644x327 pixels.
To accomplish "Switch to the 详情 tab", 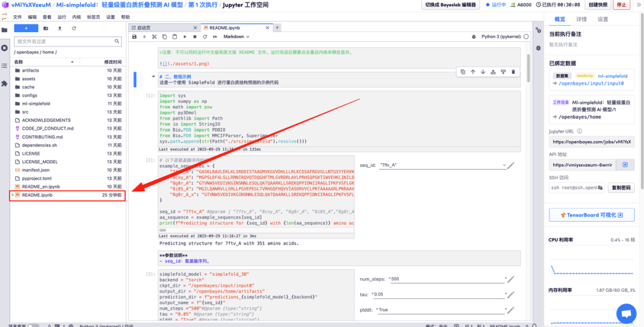I will [581, 19].
